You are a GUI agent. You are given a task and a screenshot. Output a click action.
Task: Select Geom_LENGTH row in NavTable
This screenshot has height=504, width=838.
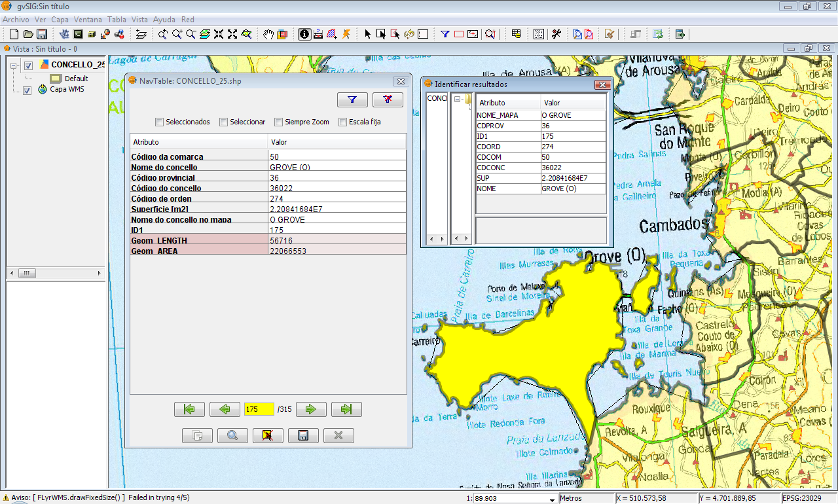[x=268, y=240]
